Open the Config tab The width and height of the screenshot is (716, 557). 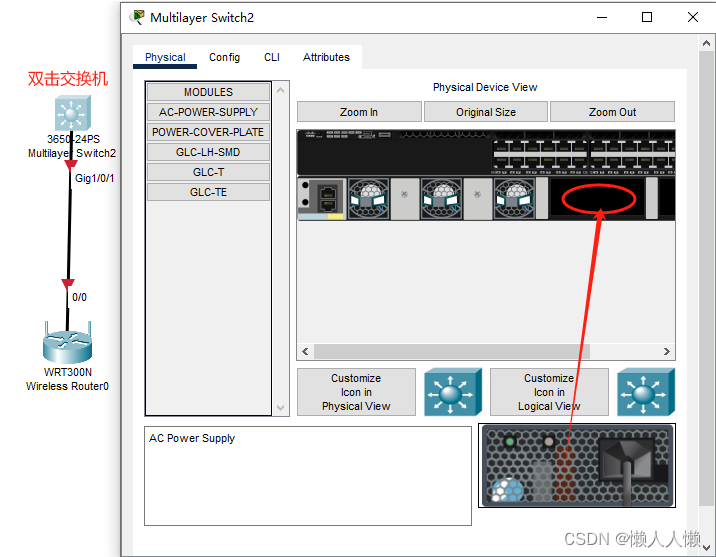(224, 57)
